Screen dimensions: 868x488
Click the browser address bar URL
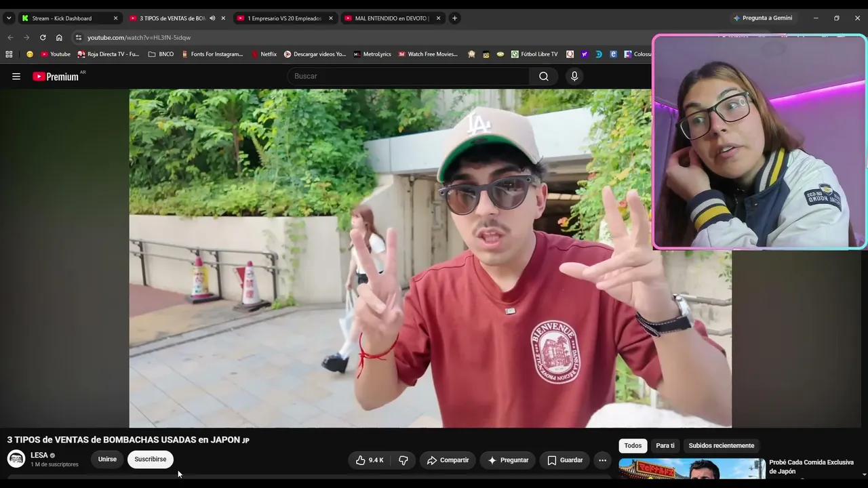(x=139, y=37)
